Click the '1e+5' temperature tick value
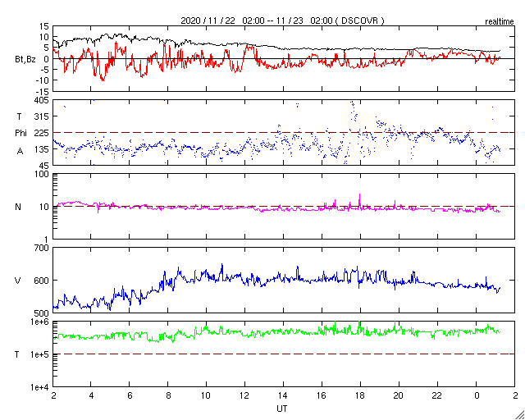525x420 pixels. pyautogui.click(x=39, y=354)
